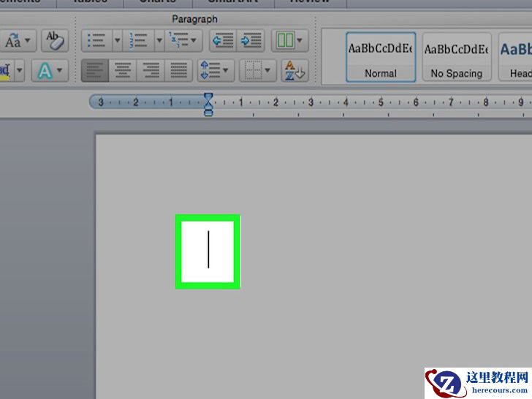Select the No Spacing style
This screenshot has width=532, height=399.
(457, 57)
